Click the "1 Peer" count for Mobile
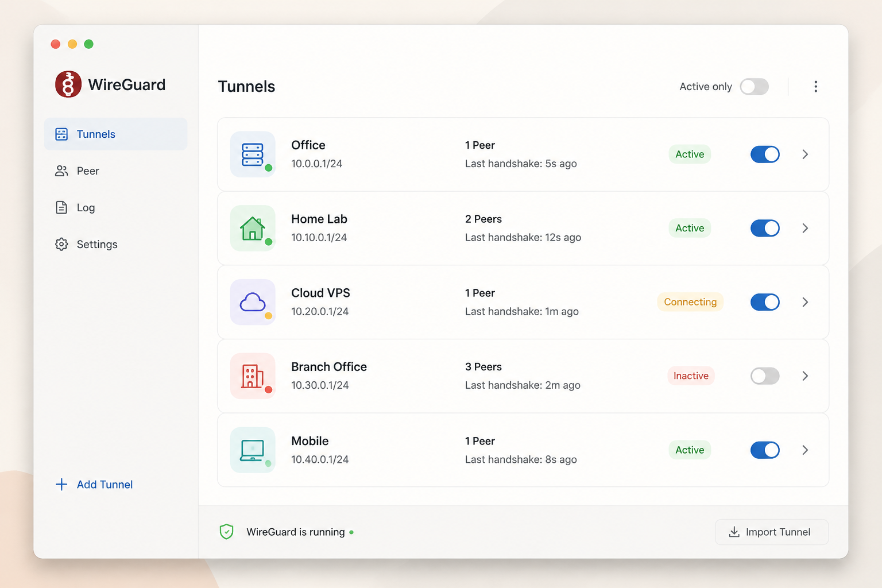Screen dimensions: 882x588 [480, 441]
